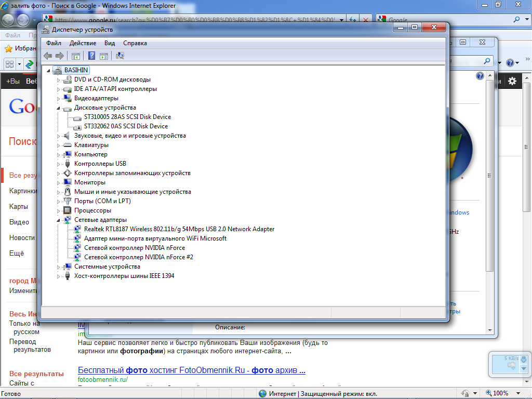Click the help icon in background system window

(x=480, y=76)
